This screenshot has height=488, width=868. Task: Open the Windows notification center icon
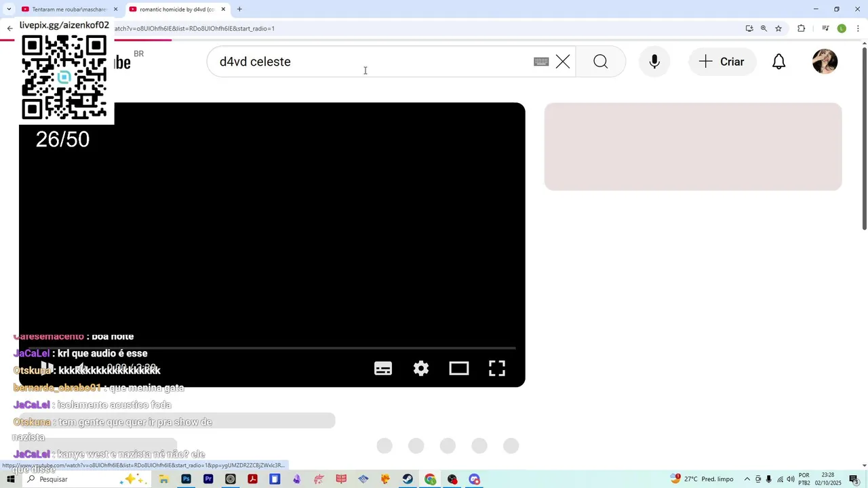[x=854, y=479]
